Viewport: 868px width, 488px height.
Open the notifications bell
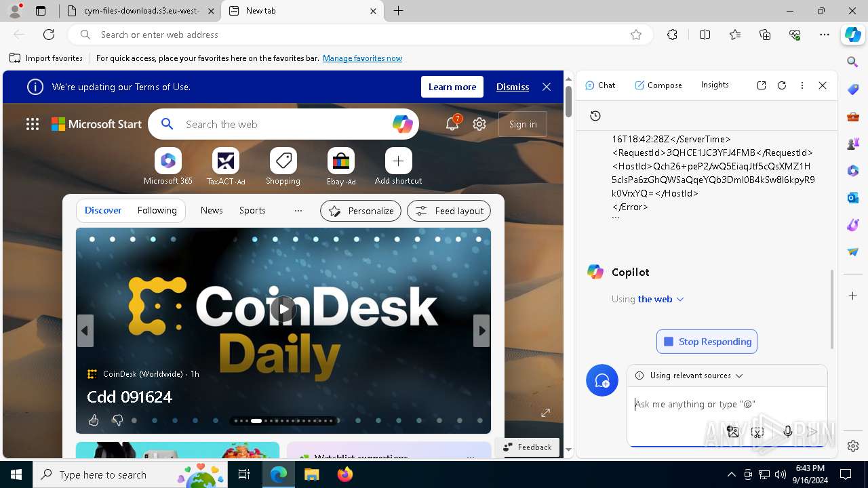coord(452,124)
